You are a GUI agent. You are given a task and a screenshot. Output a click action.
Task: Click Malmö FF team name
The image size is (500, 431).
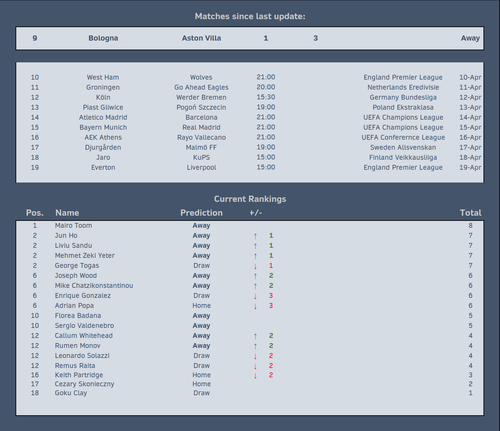point(201,147)
